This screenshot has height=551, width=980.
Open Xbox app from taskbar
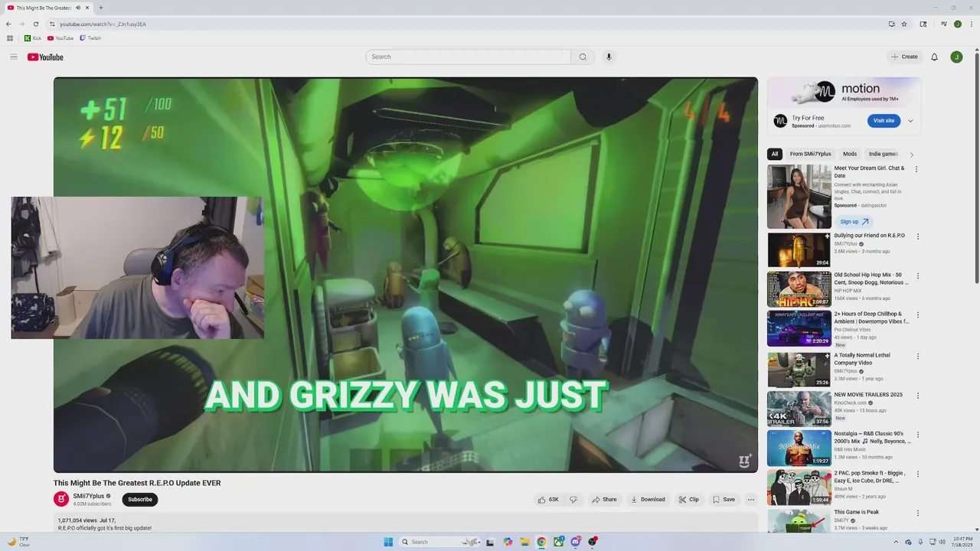(x=559, y=542)
